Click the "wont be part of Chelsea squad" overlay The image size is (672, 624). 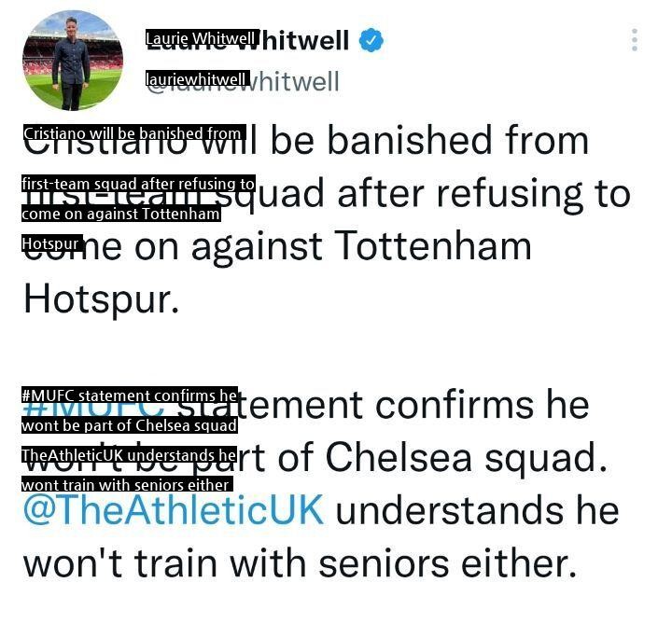coord(129,425)
